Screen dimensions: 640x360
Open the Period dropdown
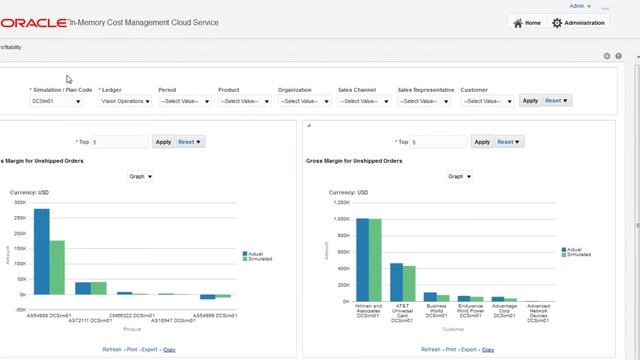pyautogui.click(x=184, y=101)
